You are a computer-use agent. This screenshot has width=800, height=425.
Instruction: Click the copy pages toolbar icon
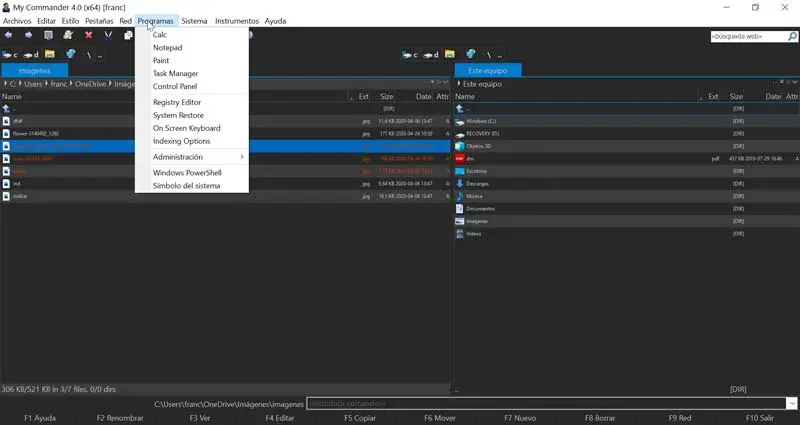(128, 35)
